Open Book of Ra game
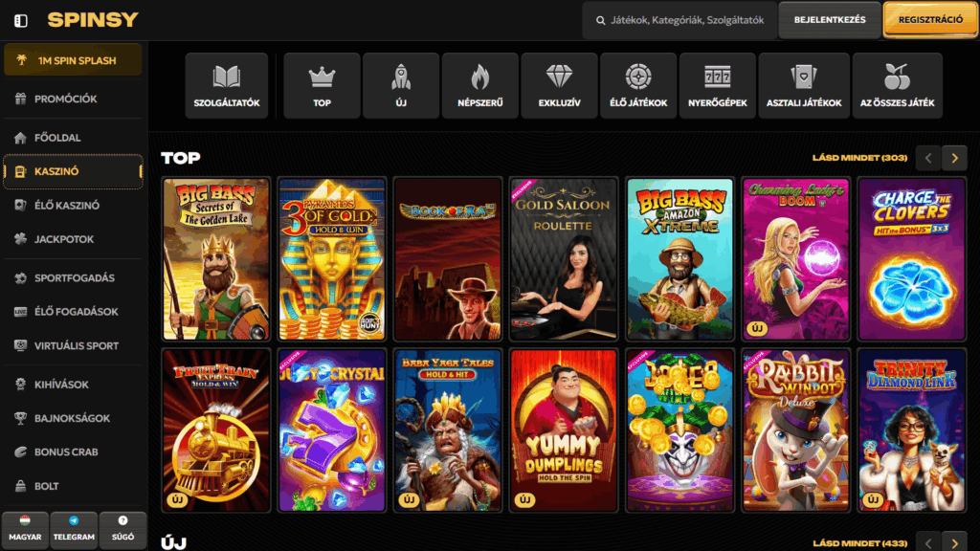 click(448, 259)
